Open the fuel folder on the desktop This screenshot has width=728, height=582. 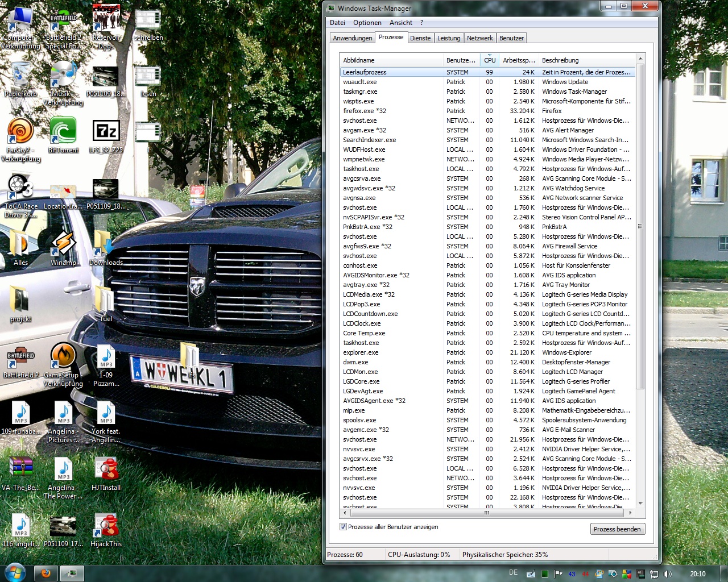tap(106, 305)
